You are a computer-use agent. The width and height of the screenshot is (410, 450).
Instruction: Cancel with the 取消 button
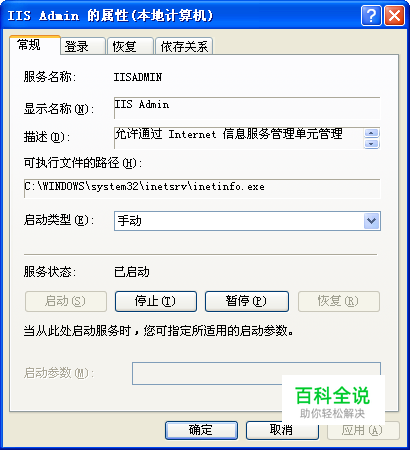pos(282,430)
